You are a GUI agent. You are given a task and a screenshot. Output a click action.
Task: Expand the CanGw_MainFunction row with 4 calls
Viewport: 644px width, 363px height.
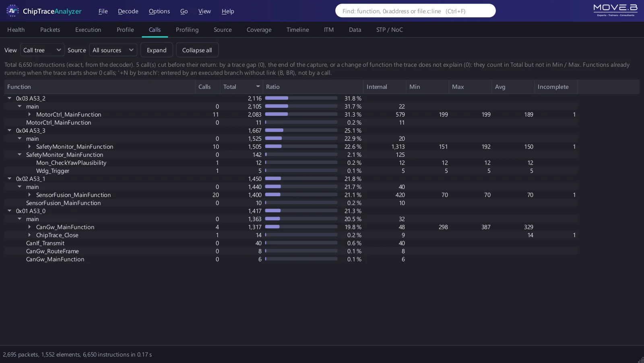click(29, 227)
